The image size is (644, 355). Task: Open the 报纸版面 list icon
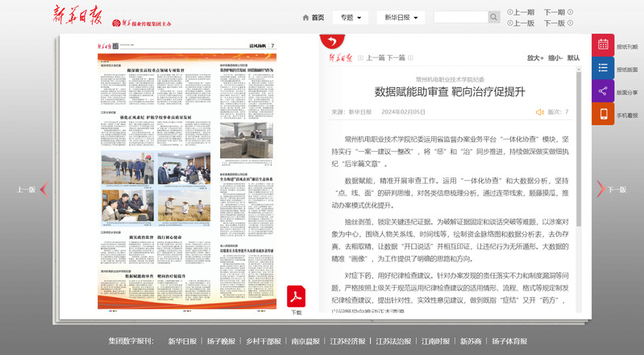point(603,69)
